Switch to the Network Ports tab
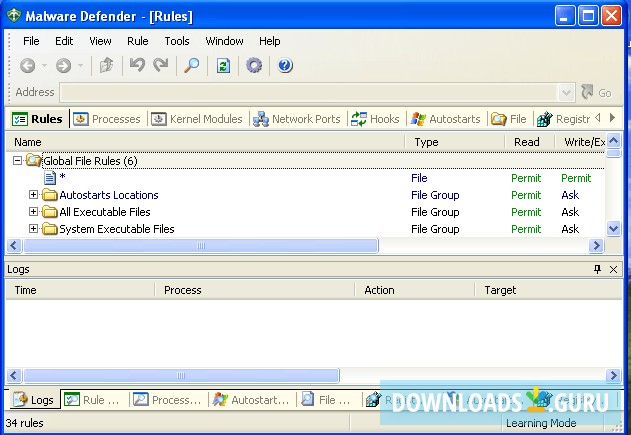The width and height of the screenshot is (631, 435). (x=297, y=119)
